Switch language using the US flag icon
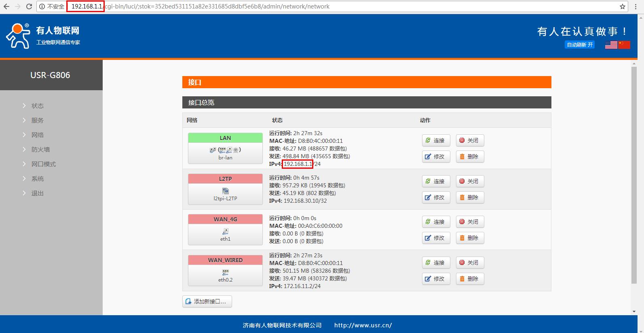Viewport: 644px width, 333px height. coord(611,45)
